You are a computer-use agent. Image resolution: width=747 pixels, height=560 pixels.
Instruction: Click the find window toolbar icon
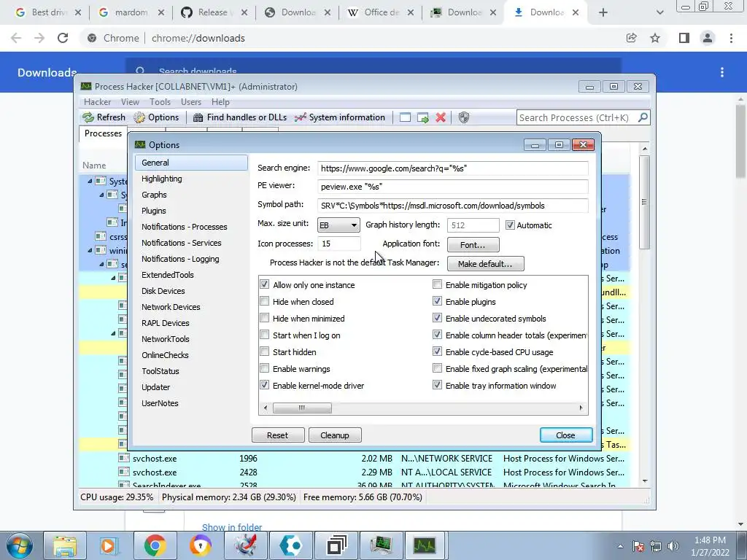(x=405, y=117)
